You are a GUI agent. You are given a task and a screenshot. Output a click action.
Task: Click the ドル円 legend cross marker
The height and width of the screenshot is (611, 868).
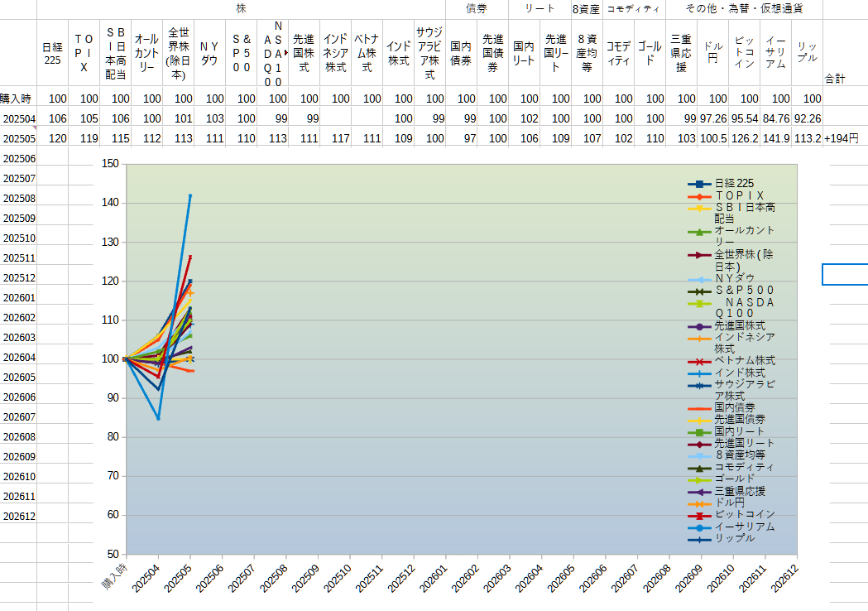point(700,504)
